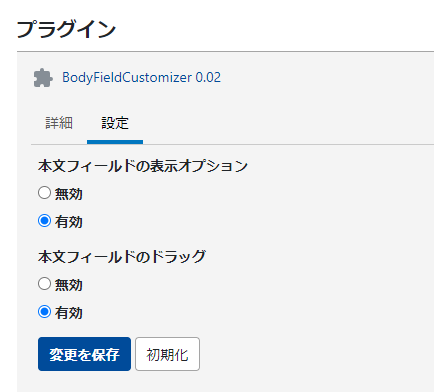Choose 有効 radio for 本文フィールドのドラッグ
The image size is (434, 392).
(44, 312)
